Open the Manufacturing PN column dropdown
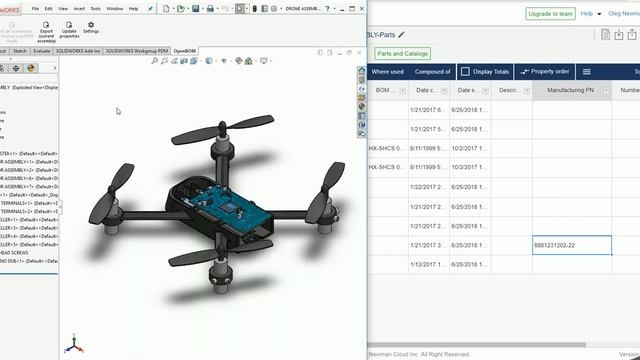 [606, 90]
